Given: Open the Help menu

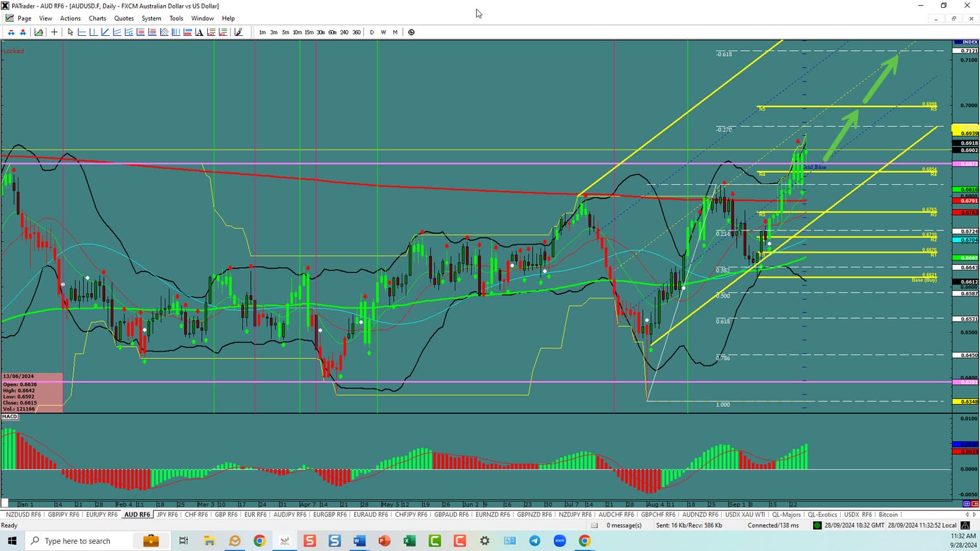Looking at the screenshot, I should (228, 18).
